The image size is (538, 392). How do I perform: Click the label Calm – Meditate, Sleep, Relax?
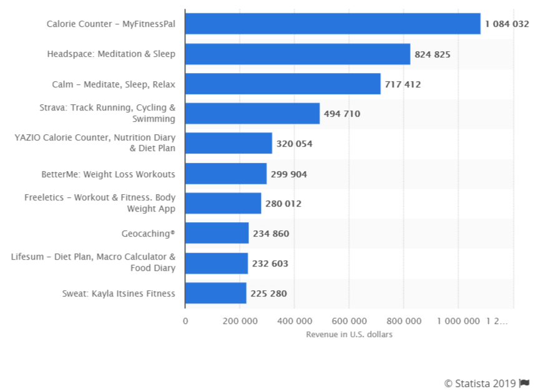click(x=114, y=84)
